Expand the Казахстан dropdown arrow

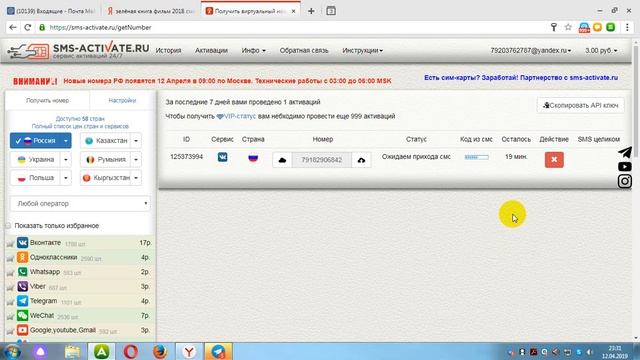point(136,141)
